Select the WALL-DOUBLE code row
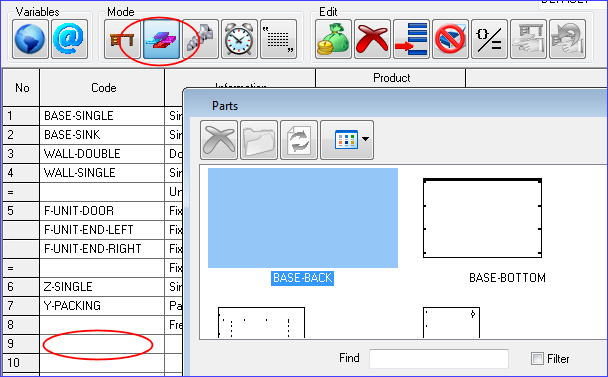608x377 pixels. (x=102, y=154)
